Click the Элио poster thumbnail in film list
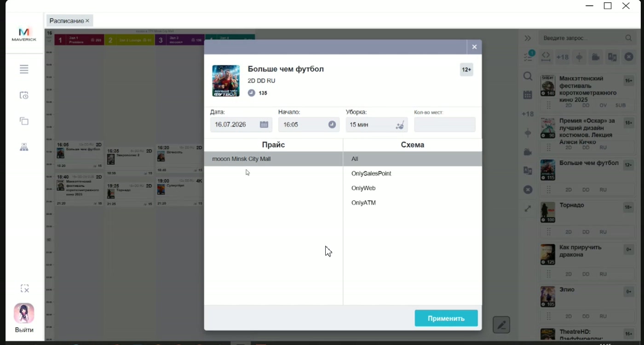This screenshot has width=644, height=345. coord(547,297)
